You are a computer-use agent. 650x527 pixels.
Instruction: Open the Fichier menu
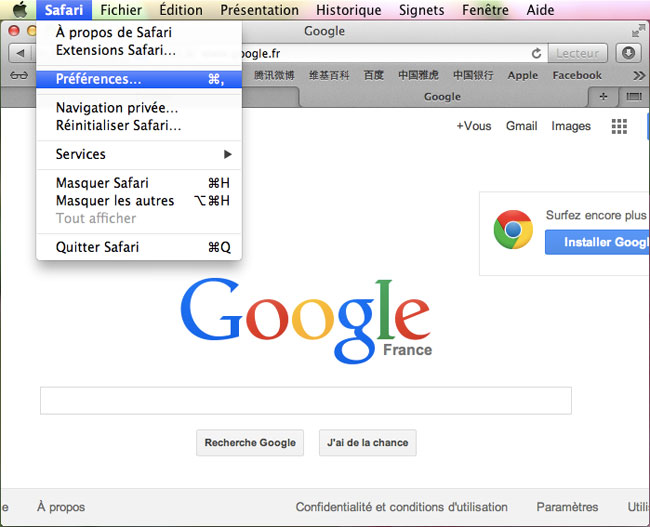click(x=121, y=10)
